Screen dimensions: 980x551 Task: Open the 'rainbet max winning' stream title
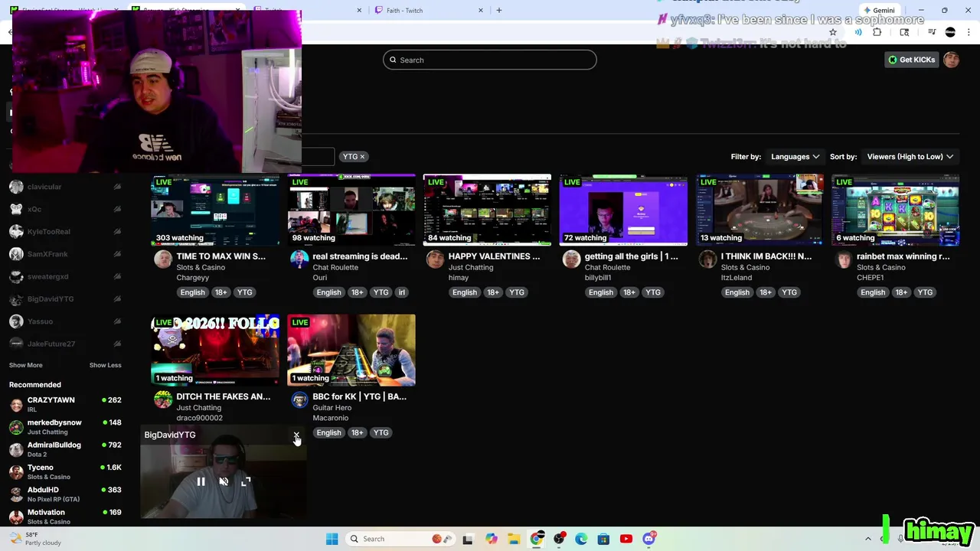[x=903, y=256]
